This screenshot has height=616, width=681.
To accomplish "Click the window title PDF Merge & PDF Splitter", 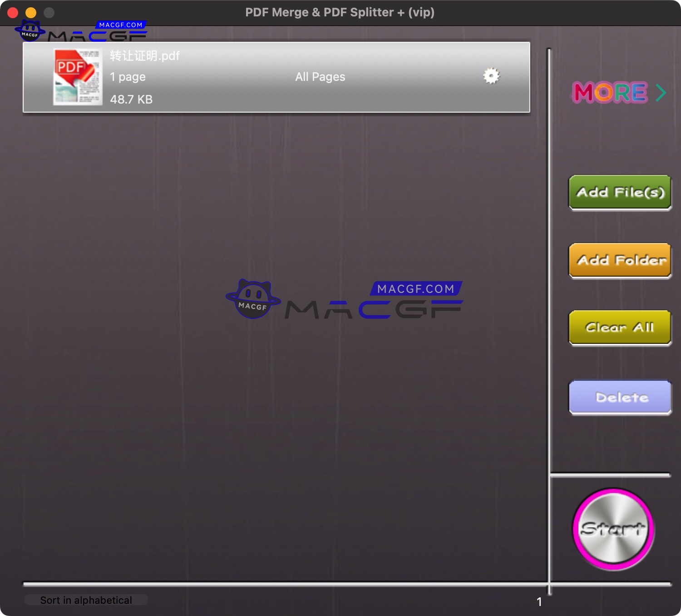I will point(340,12).
